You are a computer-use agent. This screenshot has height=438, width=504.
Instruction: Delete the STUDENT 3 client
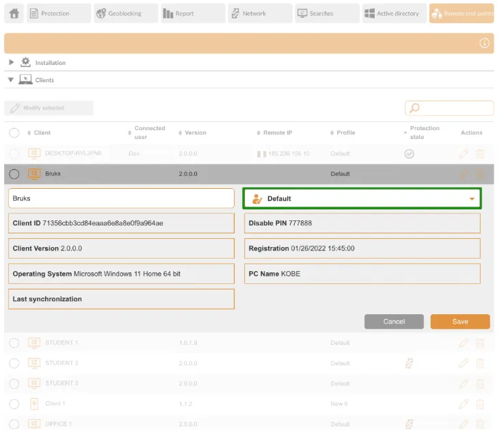480,384
